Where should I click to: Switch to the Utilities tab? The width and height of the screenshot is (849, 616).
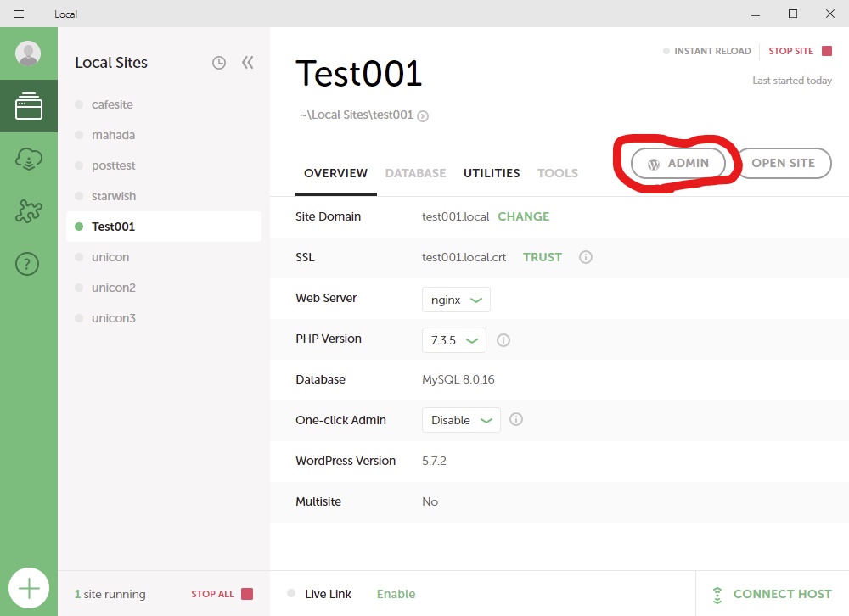click(492, 173)
